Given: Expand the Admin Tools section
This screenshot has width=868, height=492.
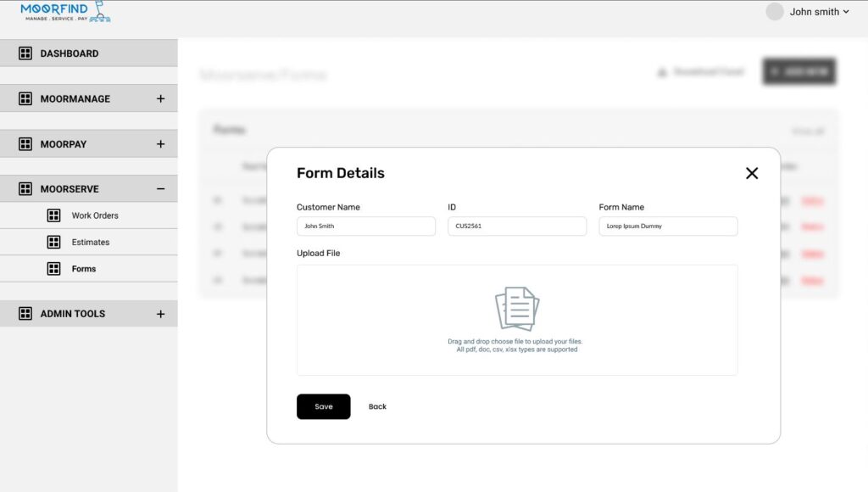Looking at the screenshot, I should (x=160, y=314).
